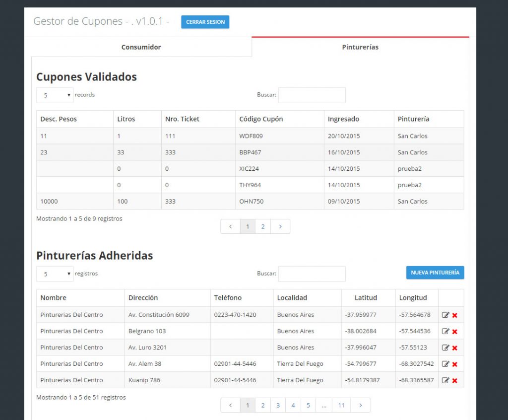Jump to page 11 of Pinturerías Adheridas
The width and height of the screenshot is (508, 420).
(341, 405)
